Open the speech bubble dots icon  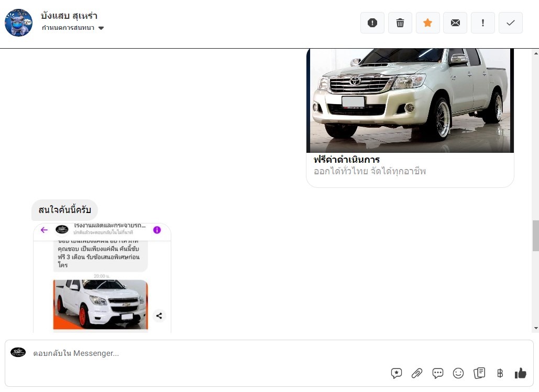pyautogui.click(x=438, y=373)
